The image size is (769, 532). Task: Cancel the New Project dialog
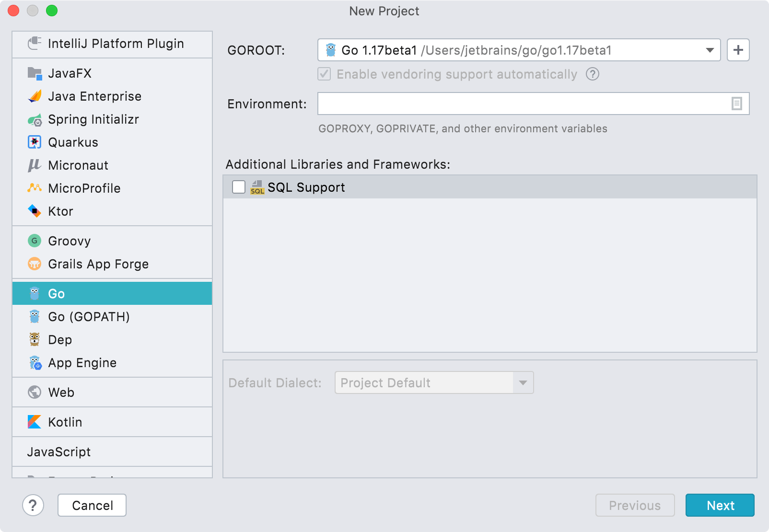tap(92, 505)
